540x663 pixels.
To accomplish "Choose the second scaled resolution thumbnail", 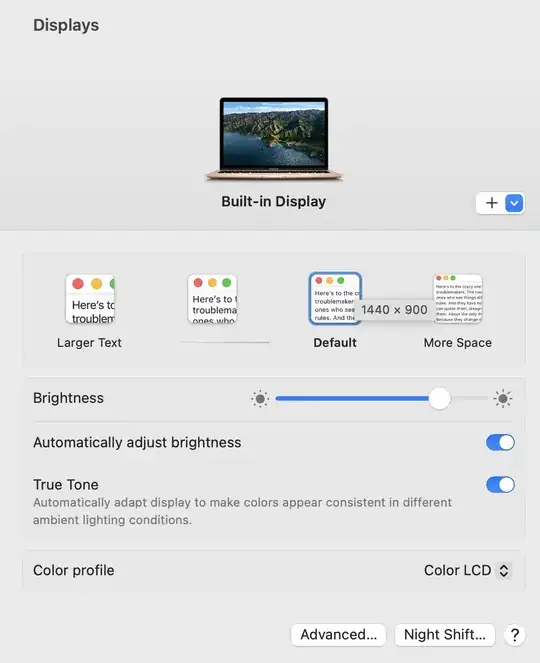I will point(212,299).
